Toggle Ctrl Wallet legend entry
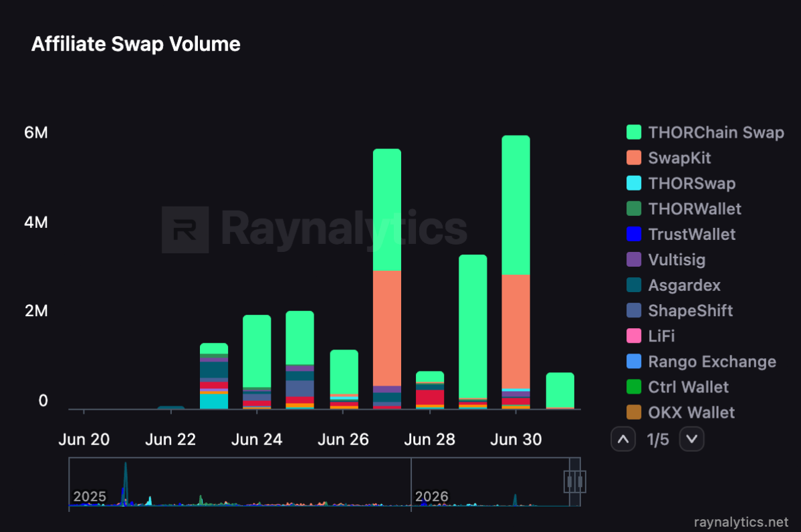This screenshot has height=532, width=801. coord(677,387)
